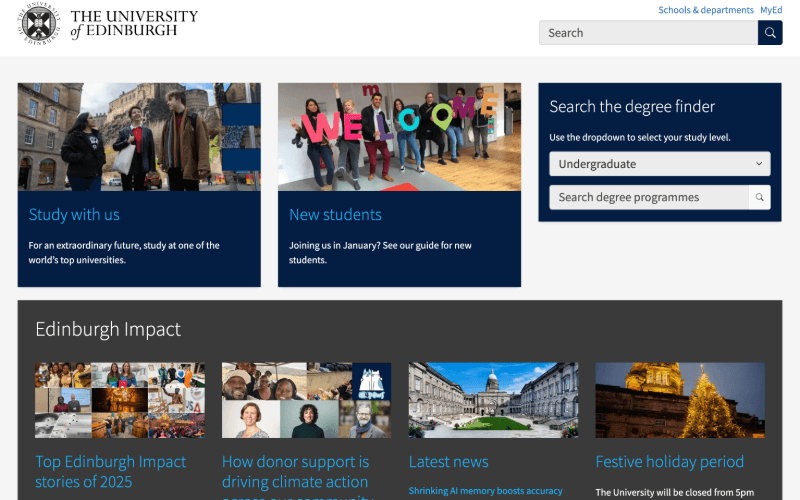
Task: Open the Study with us link
Action: (x=74, y=215)
